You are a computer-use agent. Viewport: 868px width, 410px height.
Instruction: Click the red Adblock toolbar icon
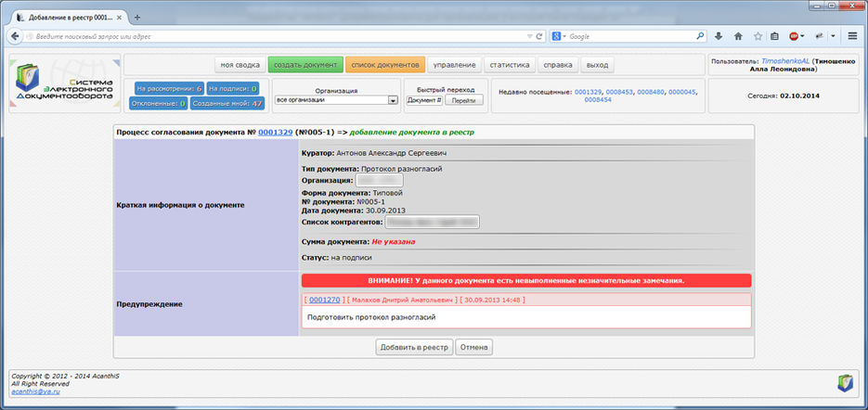793,36
